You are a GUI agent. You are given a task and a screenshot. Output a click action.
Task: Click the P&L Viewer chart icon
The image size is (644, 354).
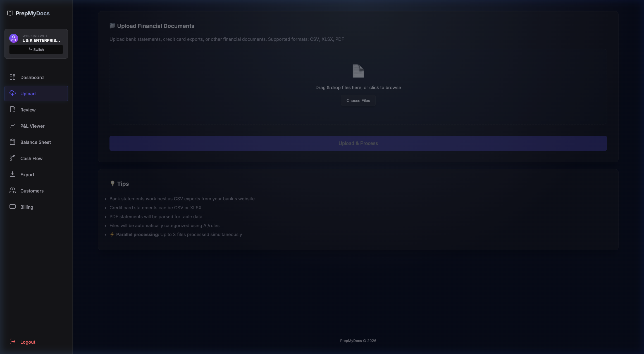pos(13,125)
